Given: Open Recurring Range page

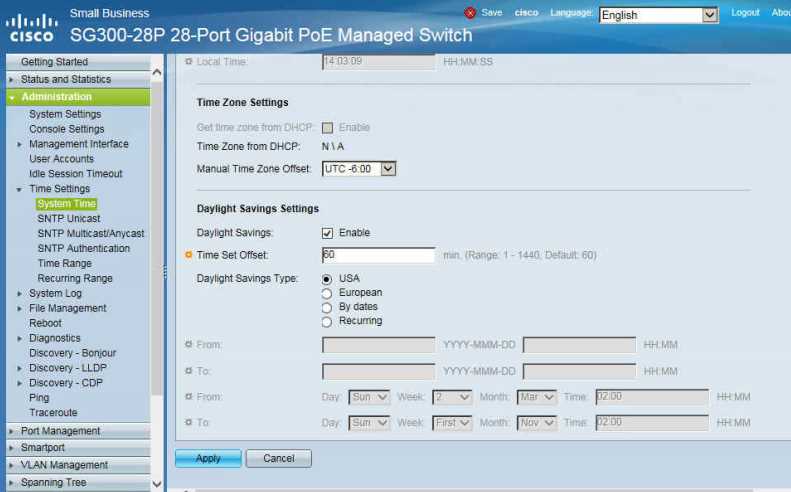Looking at the screenshot, I should tap(75, 278).
